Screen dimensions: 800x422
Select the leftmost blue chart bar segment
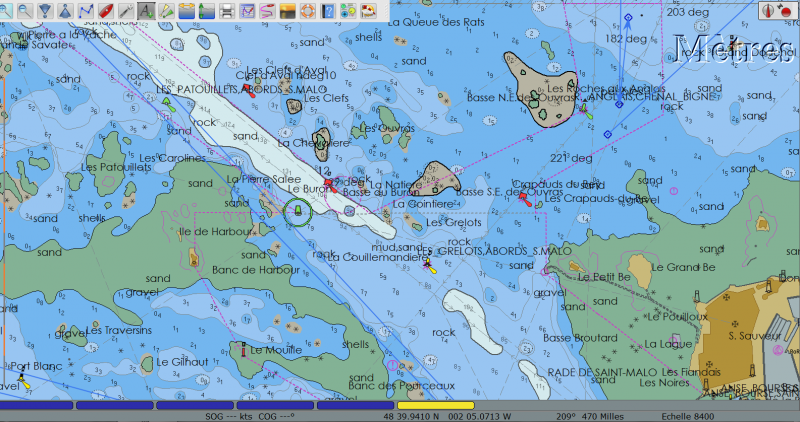(36, 406)
